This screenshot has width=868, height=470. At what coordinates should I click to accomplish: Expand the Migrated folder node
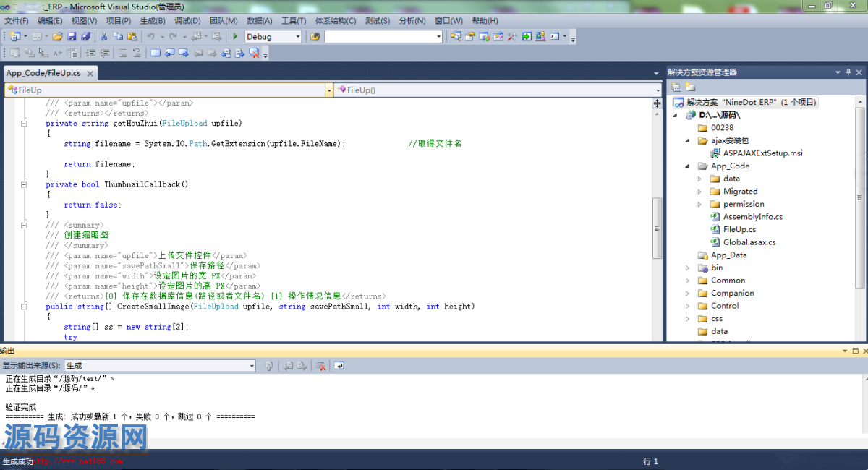pos(699,192)
